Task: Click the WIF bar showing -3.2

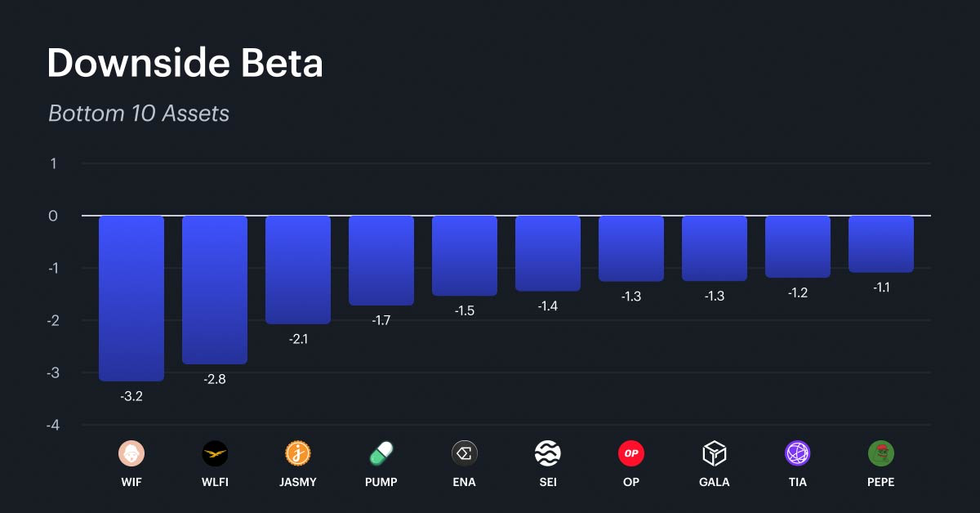Action: (x=131, y=298)
